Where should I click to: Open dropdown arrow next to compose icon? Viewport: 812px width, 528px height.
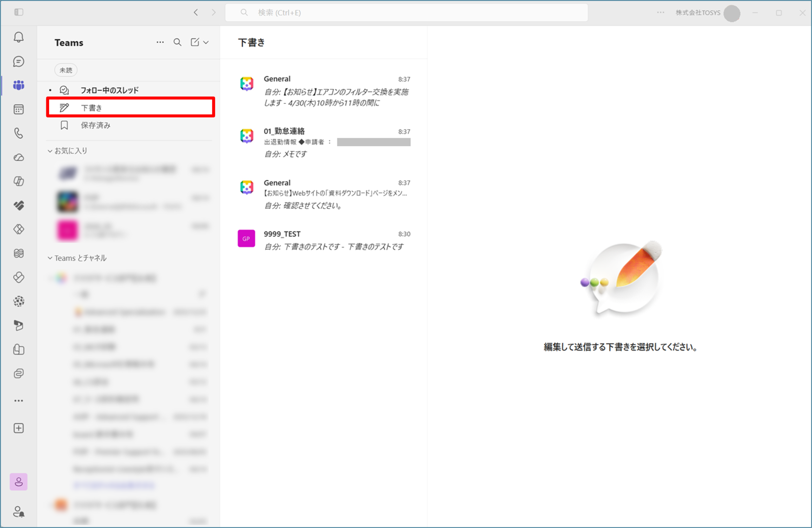[206, 42]
